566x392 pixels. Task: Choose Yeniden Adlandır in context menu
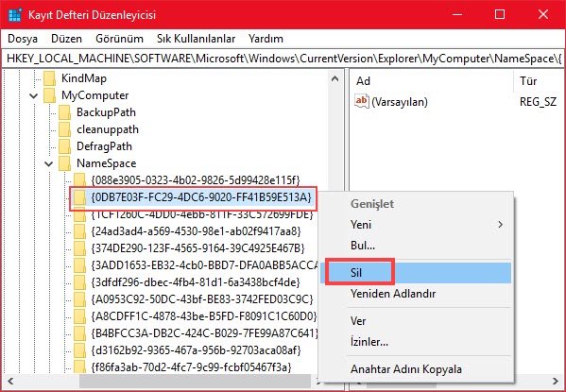pyautogui.click(x=416, y=294)
